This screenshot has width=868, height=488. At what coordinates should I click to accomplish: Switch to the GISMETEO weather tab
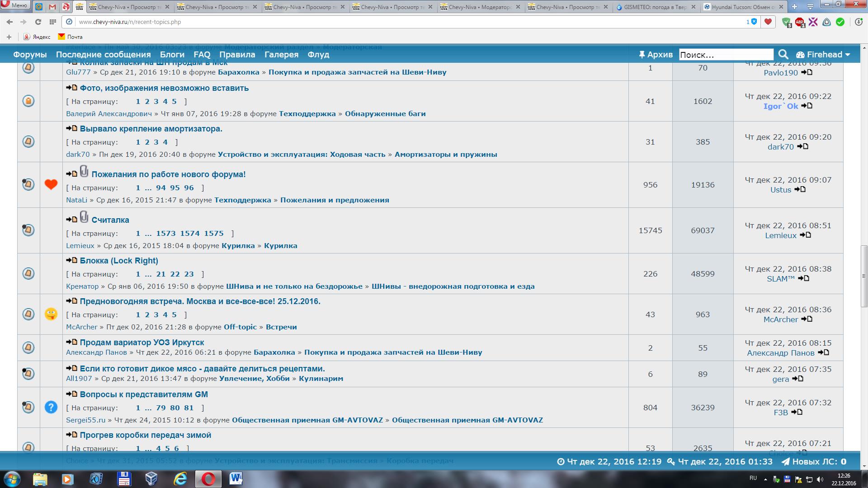pyautogui.click(x=656, y=7)
